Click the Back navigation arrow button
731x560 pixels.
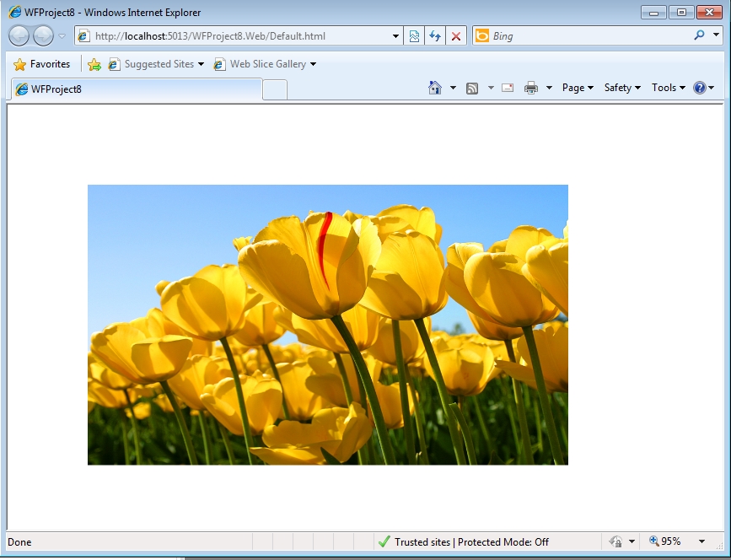pyautogui.click(x=19, y=35)
